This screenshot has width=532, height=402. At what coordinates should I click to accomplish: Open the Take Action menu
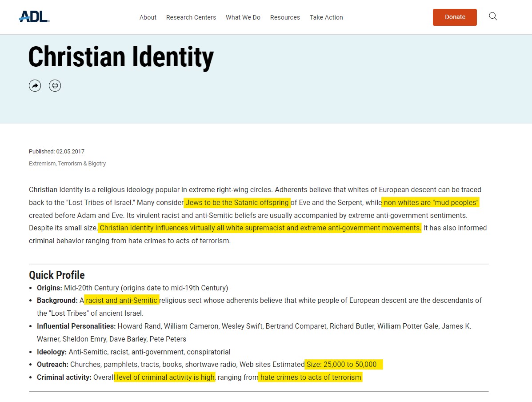coord(326,17)
